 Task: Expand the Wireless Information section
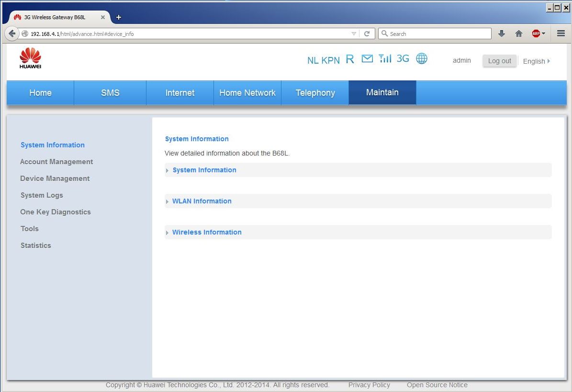click(207, 232)
